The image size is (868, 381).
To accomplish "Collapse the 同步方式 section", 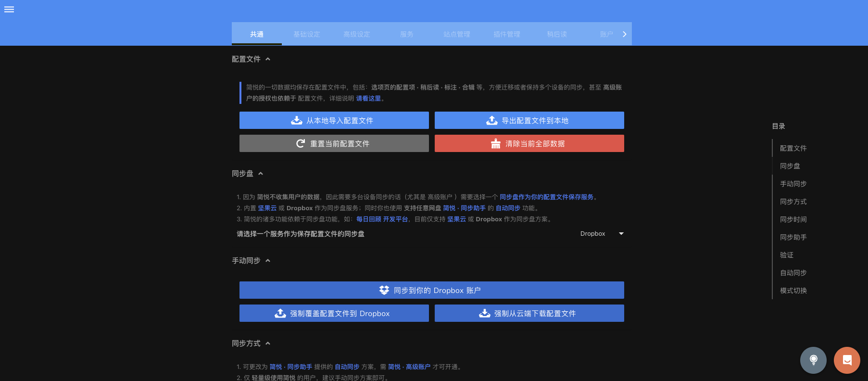I will (x=268, y=343).
